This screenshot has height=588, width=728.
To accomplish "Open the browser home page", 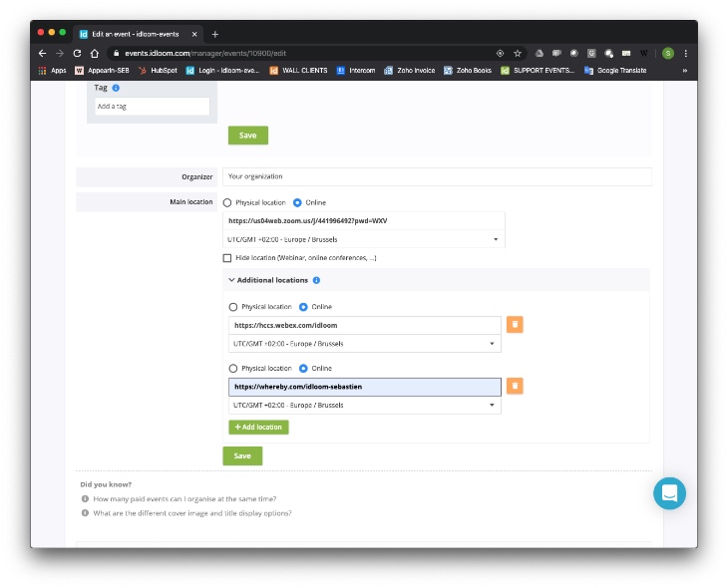I will pyautogui.click(x=95, y=54).
